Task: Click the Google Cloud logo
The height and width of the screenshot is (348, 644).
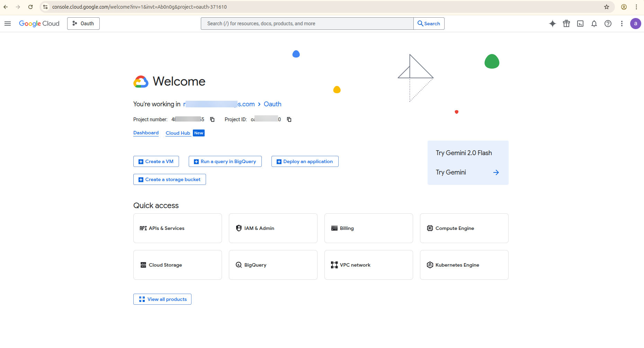Action: [39, 23]
